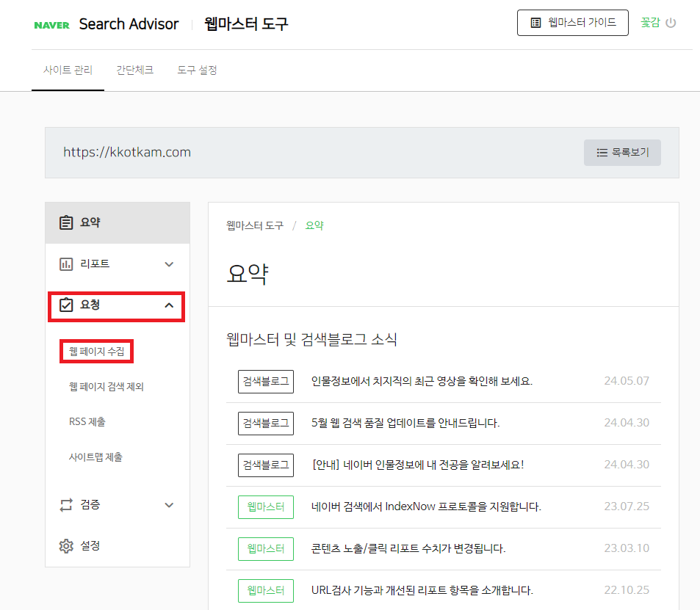The width and height of the screenshot is (700, 610).
Task: Click the list icon in 목록보기
Action: click(602, 153)
